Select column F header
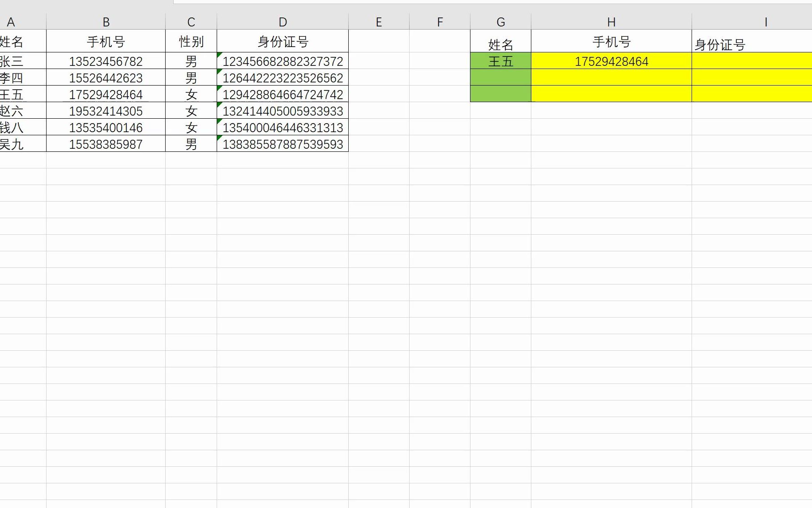Viewport: 812px width, 508px height. click(x=440, y=22)
